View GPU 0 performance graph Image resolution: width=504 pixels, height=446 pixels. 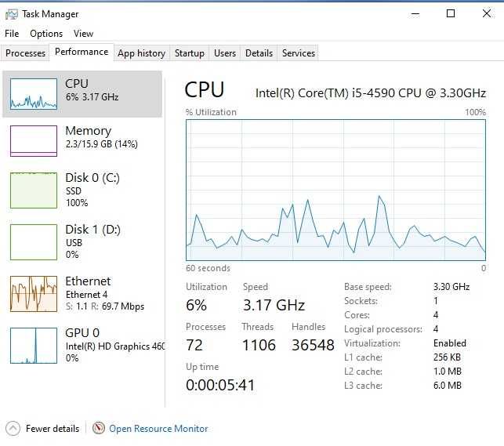(x=34, y=345)
